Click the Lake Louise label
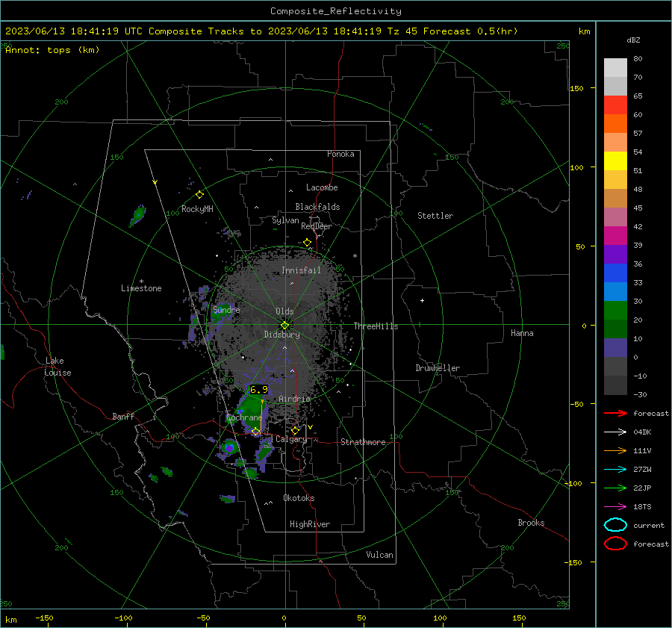Image resolution: width=672 pixels, height=628 pixels. click(x=57, y=367)
